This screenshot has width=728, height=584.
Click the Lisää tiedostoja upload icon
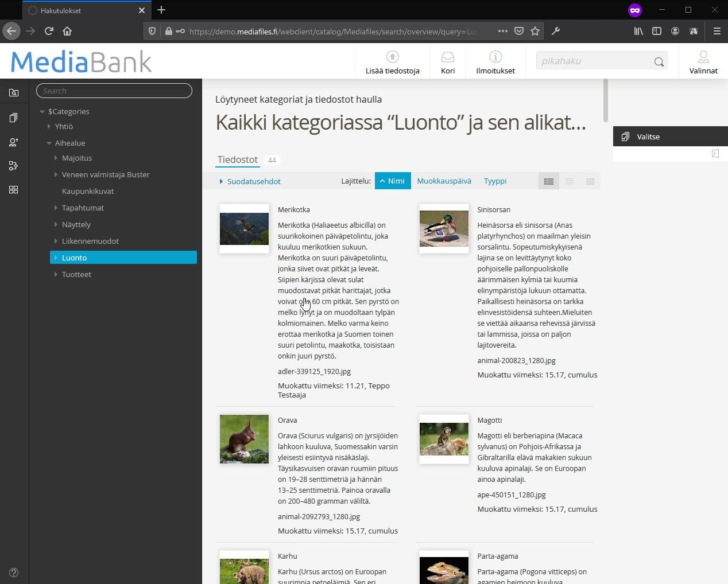click(393, 57)
